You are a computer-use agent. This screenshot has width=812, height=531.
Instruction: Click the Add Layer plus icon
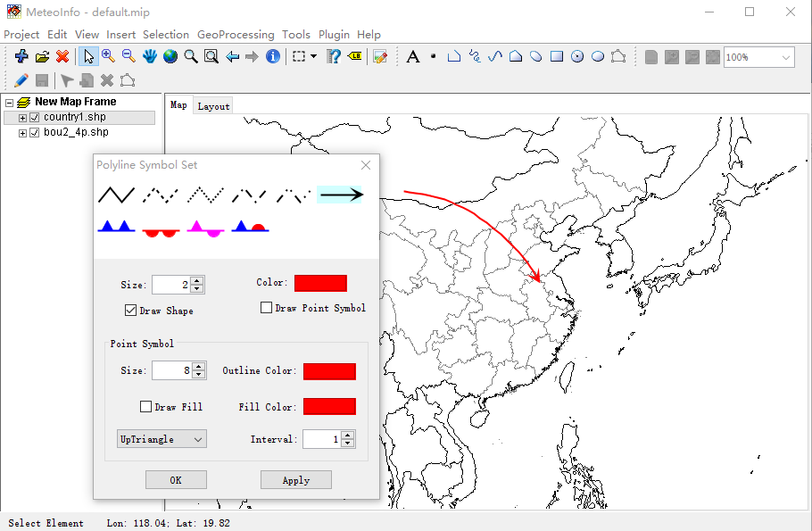pos(21,56)
